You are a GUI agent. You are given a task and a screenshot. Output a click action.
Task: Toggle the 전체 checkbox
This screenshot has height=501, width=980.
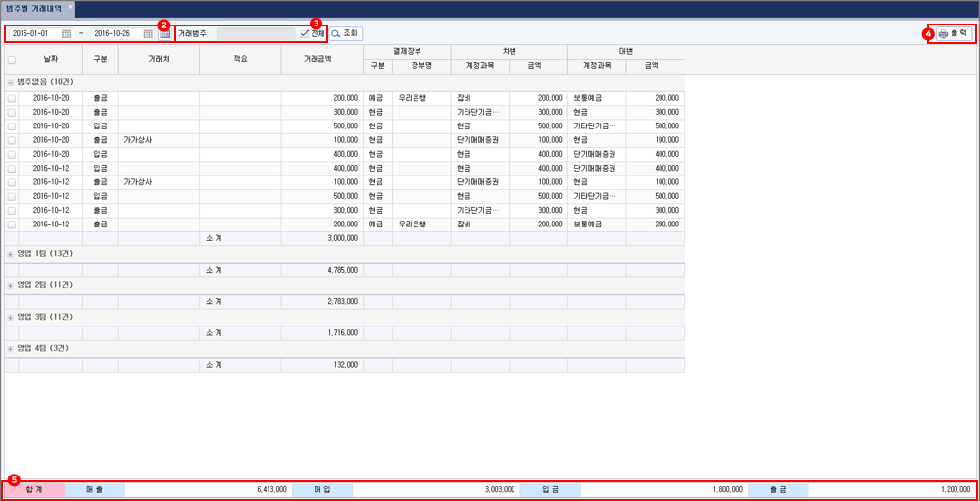tap(305, 33)
